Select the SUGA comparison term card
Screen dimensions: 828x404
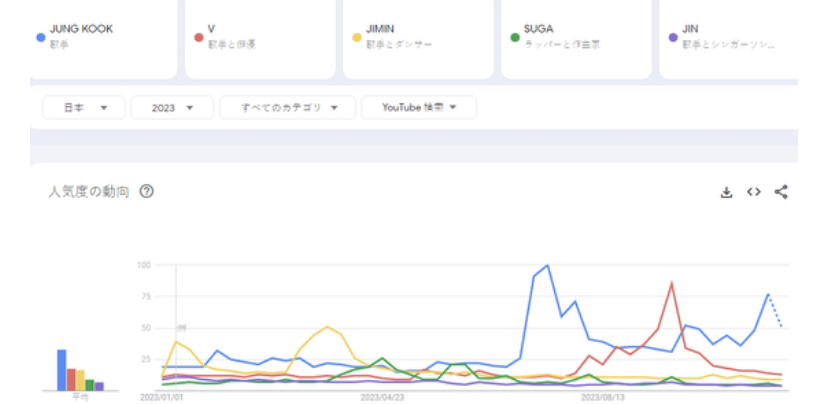pyautogui.click(x=576, y=37)
